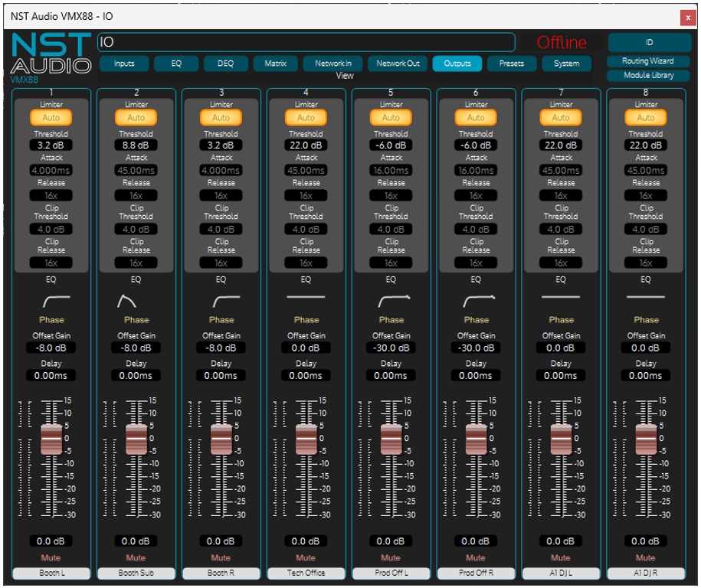
Task: Click the EQ curve on channel 8
Action: 645,298
